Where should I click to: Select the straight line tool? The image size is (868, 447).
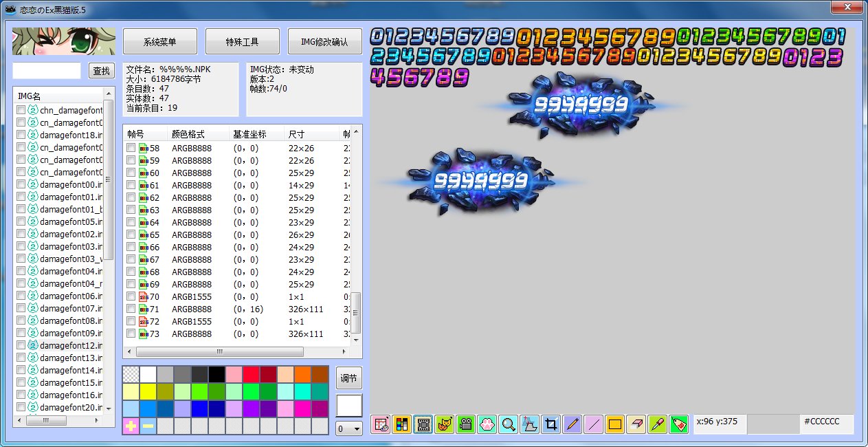(593, 424)
